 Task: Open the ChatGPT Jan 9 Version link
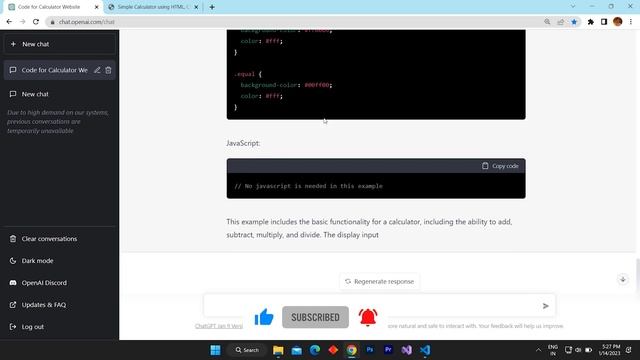[219, 326]
